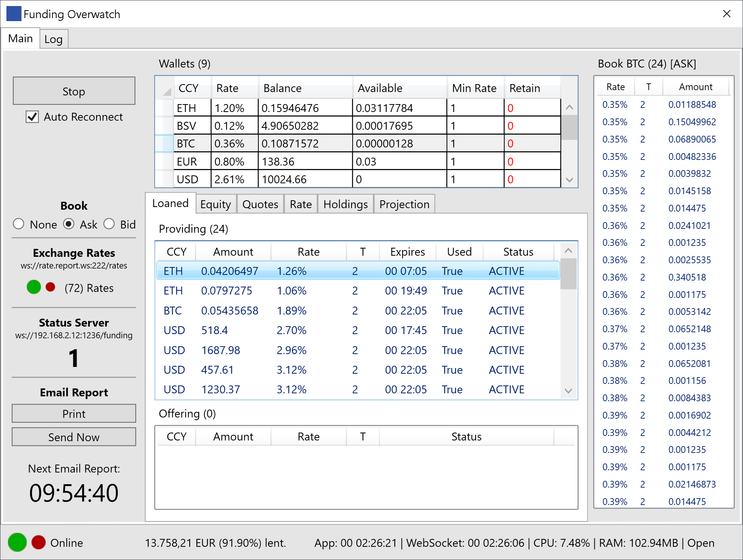Screen dimensions: 743x560
Task: Click the Send Now button
Action: (74, 437)
